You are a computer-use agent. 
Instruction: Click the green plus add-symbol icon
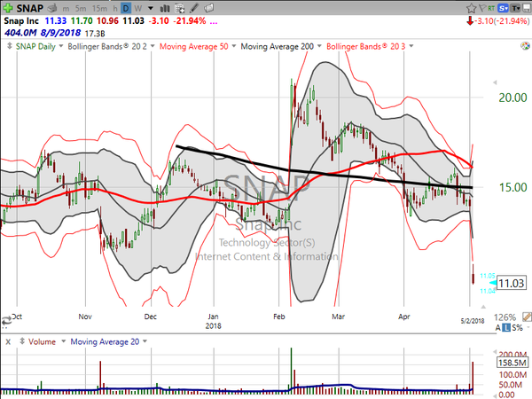point(8,8)
